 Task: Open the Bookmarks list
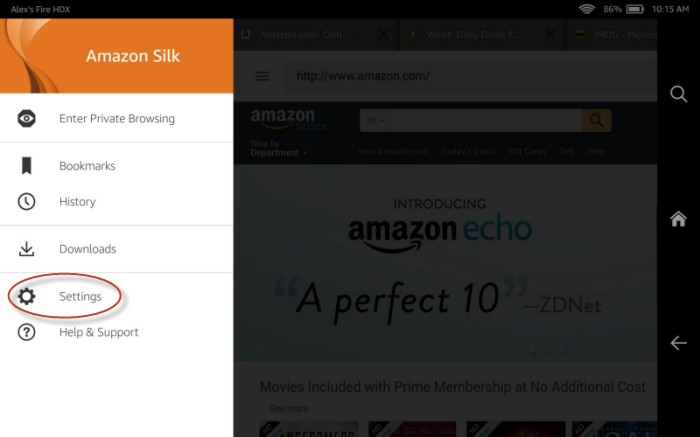coord(87,166)
